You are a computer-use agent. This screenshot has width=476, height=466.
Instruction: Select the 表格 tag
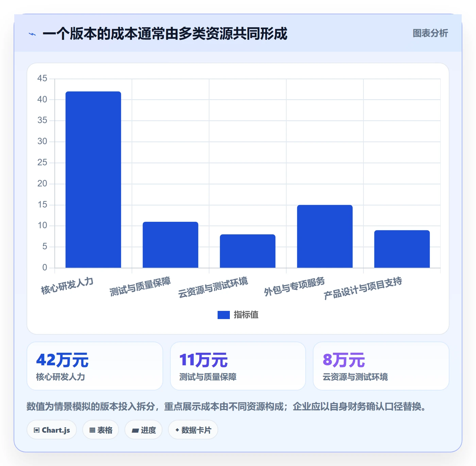point(101,430)
